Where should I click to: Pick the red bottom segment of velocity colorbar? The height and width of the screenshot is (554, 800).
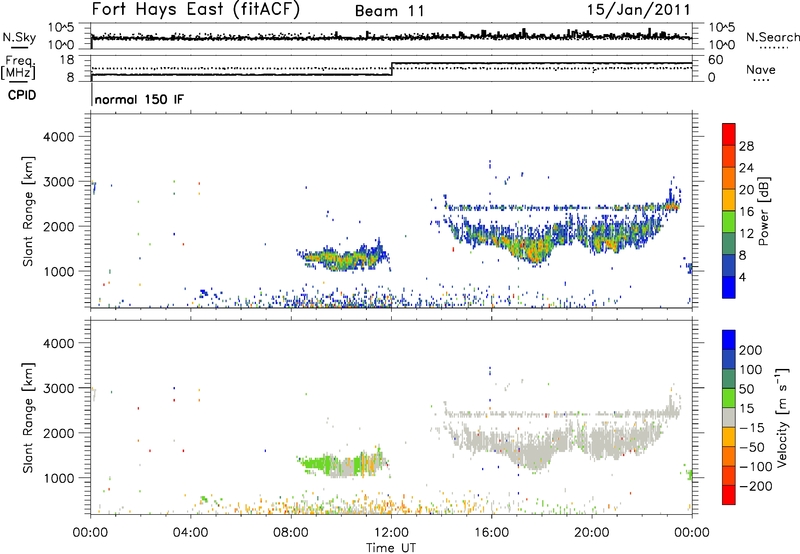point(729,495)
